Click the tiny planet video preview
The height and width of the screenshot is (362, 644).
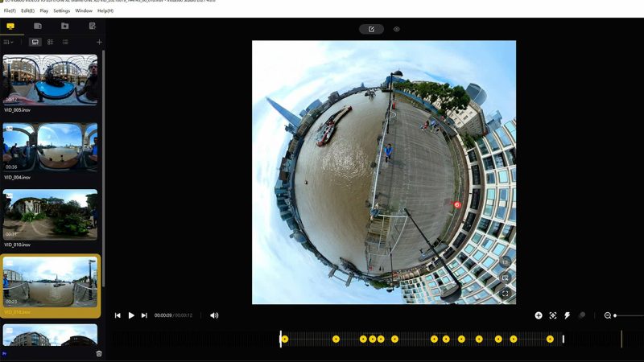(x=384, y=172)
